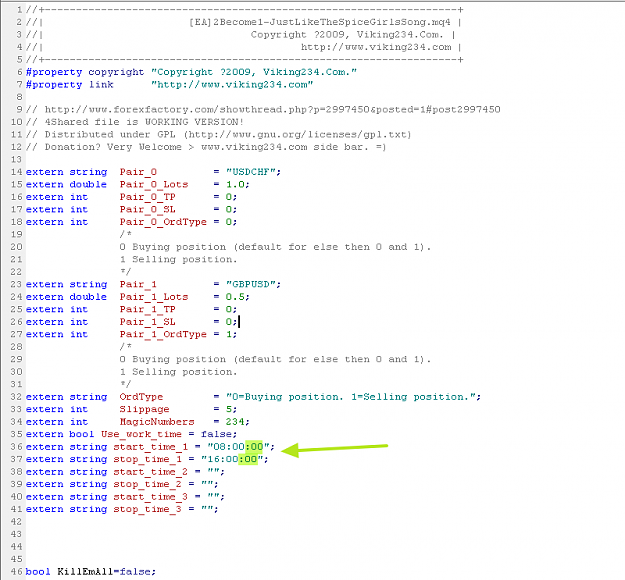Image resolution: width=625 pixels, height=580 pixels.
Task: Click the Pair_1_SL variable name
Action: [147, 322]
